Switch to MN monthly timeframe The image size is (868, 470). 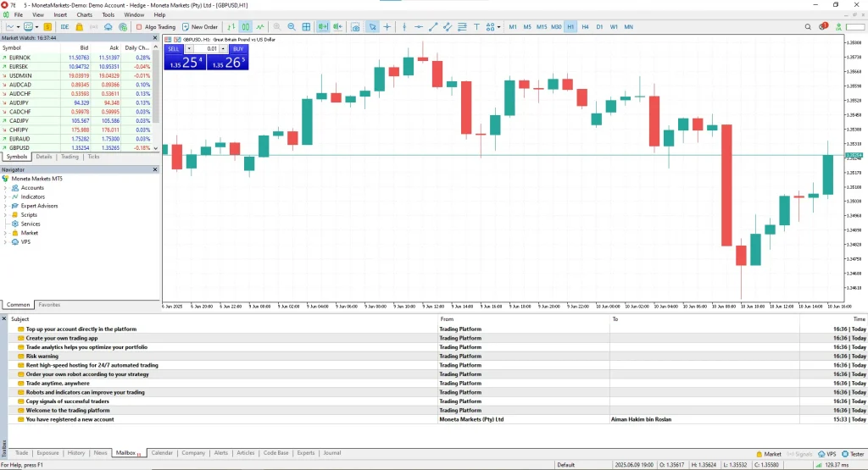628,26
